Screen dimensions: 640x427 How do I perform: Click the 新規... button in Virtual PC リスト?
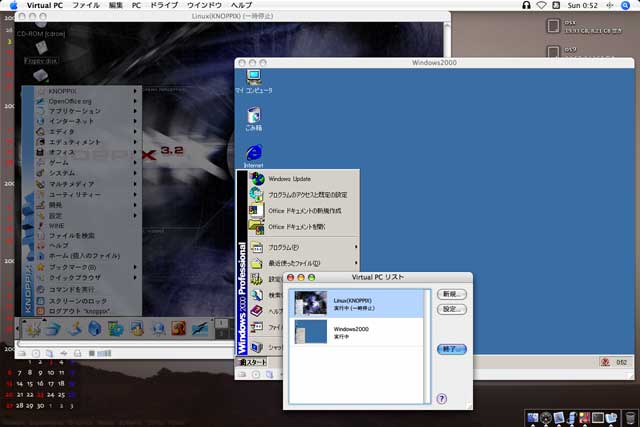pyautogui.click(x=451, y=294)
